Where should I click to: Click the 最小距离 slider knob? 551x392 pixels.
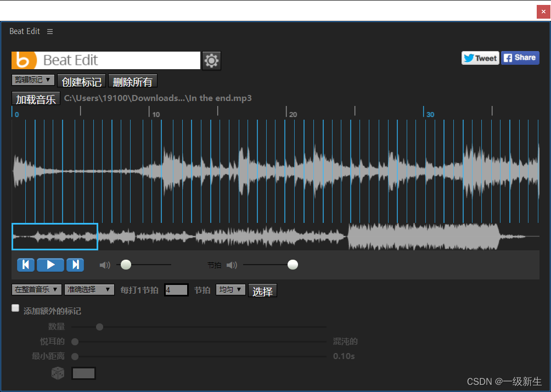pos(75,356)
